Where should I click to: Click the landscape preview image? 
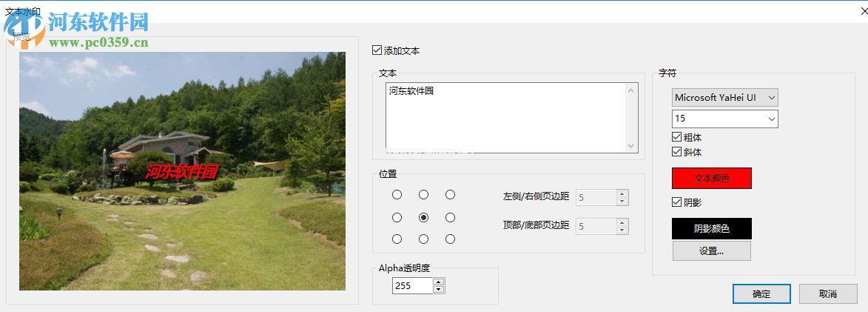[182, 171]
